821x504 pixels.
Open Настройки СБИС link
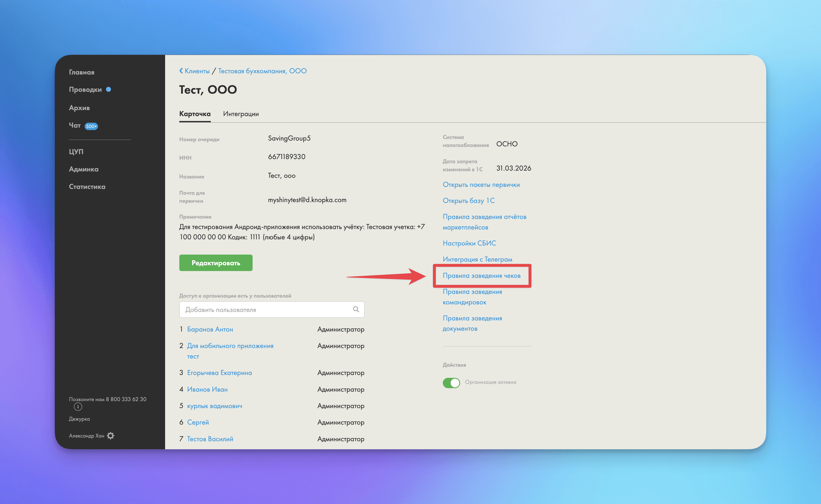coord(469,243)
